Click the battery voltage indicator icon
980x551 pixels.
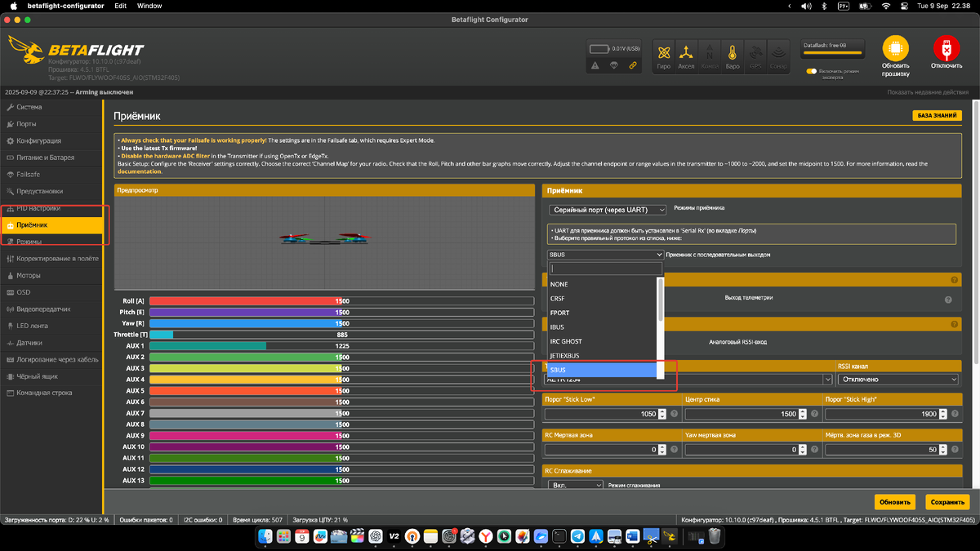[x=599, y=49]
